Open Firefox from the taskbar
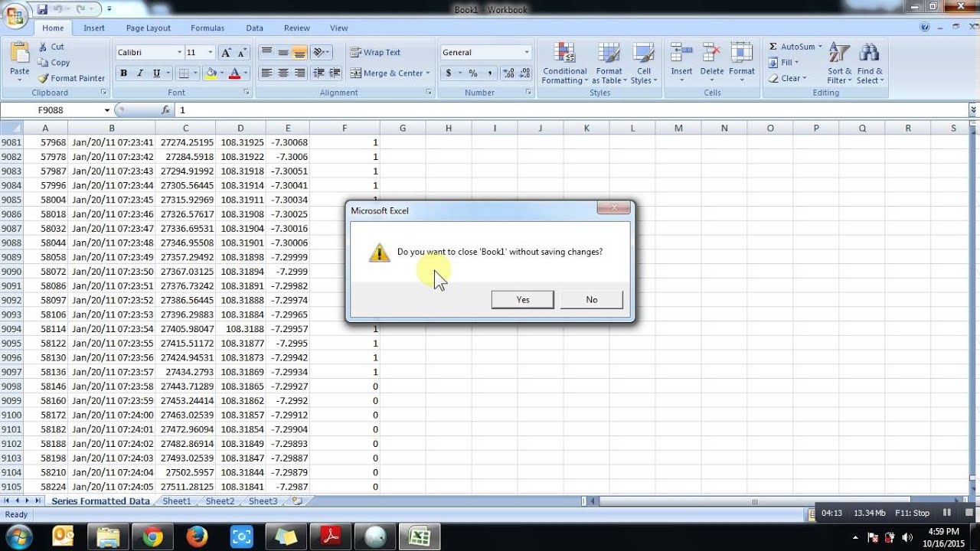 pyautogui.click(x=197, y=536)
